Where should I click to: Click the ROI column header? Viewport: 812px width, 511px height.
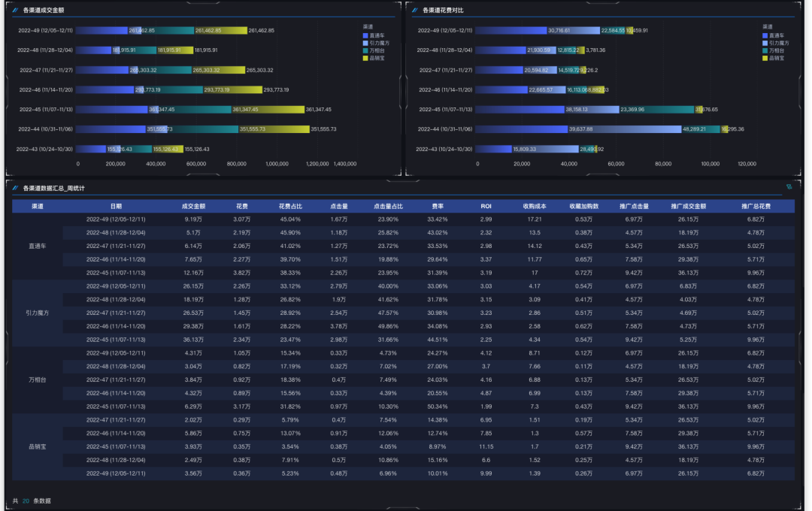click(x=486, y=206)
